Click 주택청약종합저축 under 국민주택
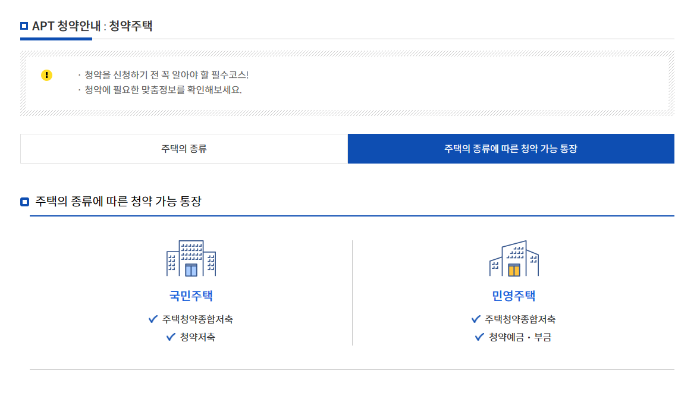The height and width of the screenshot is (396, 700). 197,319
